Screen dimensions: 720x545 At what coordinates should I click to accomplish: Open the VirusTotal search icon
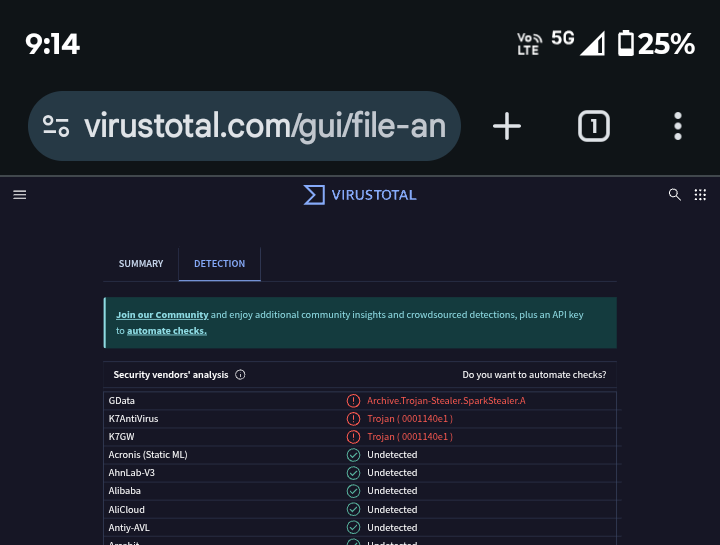coord(674,195)
